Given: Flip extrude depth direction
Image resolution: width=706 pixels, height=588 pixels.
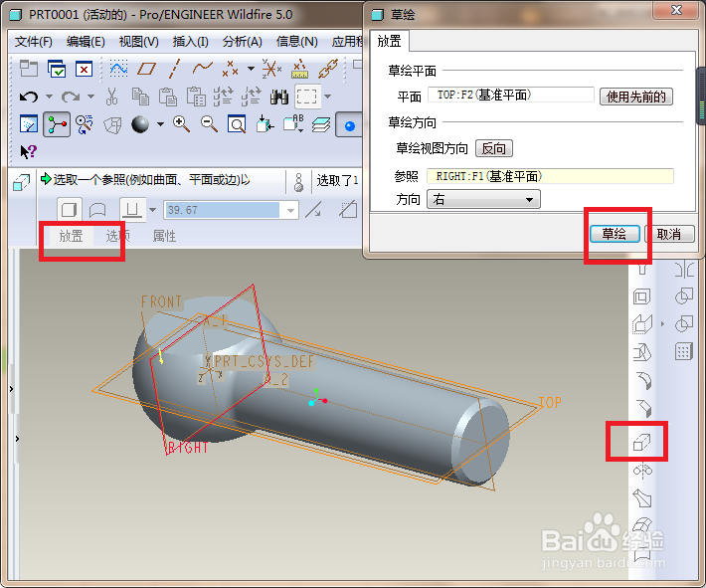Looking at the screenshot, I should coord(313,210).
